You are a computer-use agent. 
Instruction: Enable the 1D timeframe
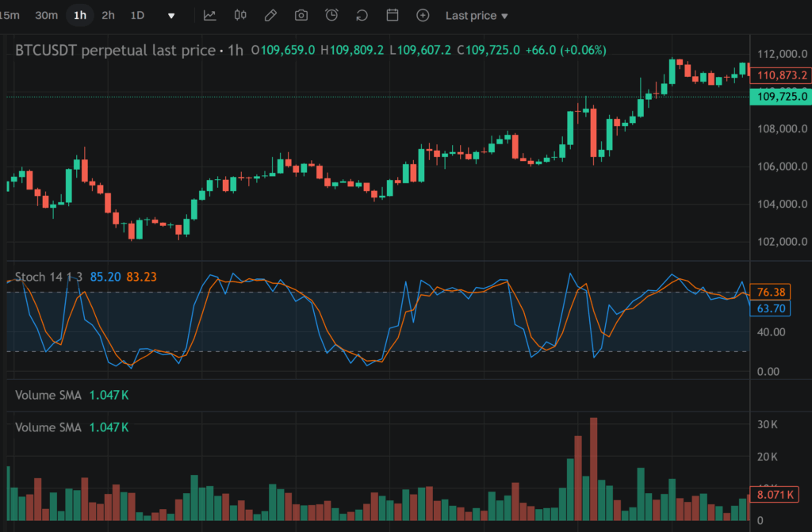click(136, 15)
